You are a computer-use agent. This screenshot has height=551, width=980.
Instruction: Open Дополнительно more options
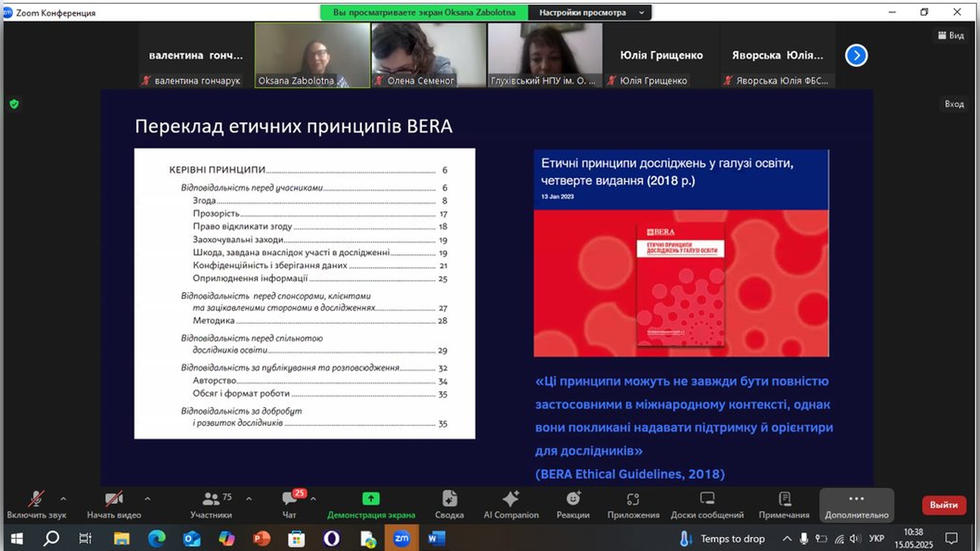tap(856, 505)
